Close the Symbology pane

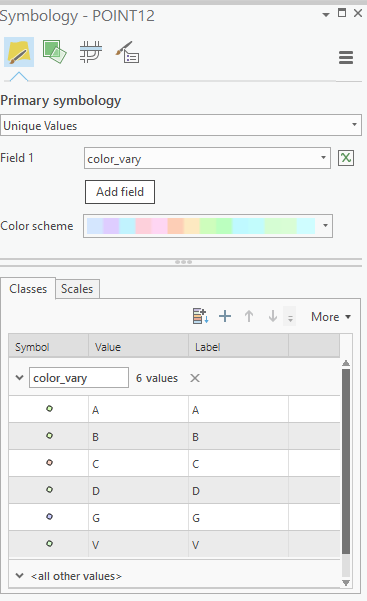click(x=358, y=13)
